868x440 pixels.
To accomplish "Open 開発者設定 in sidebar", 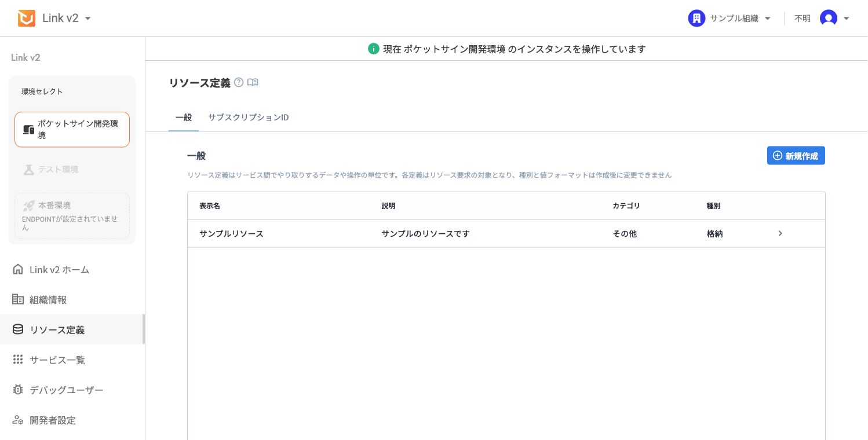I will pos(72,420).
